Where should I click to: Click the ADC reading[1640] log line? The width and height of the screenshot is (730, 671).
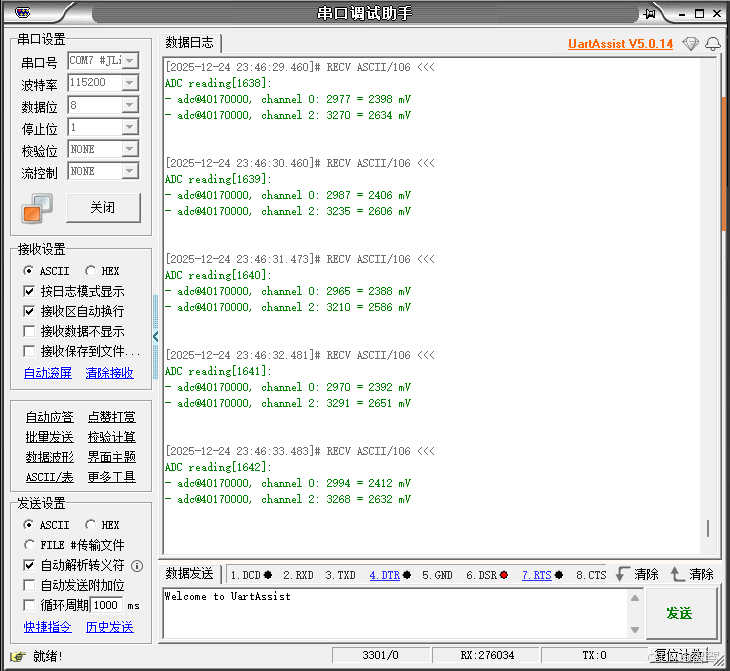click(x=218, y=275)
